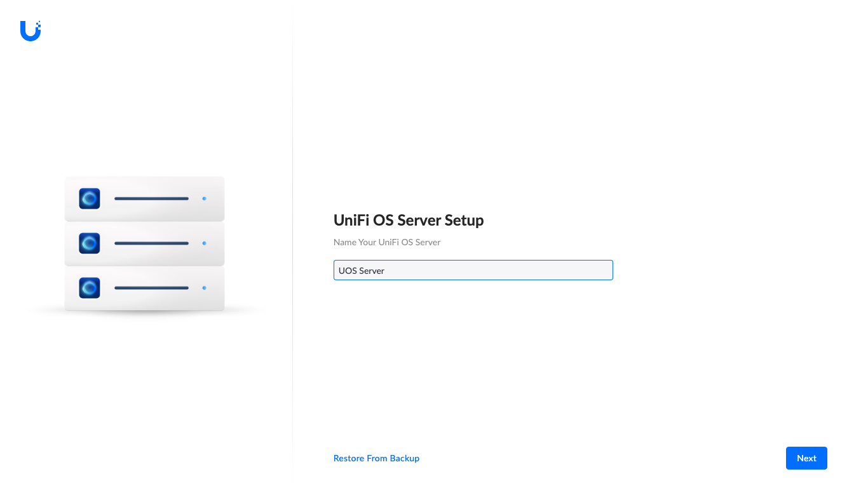Click the Next button

[806, 458]
